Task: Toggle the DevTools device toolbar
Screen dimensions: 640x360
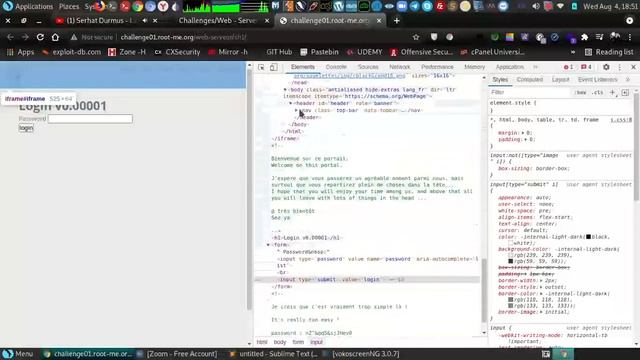Action: (x=273, y=67)
